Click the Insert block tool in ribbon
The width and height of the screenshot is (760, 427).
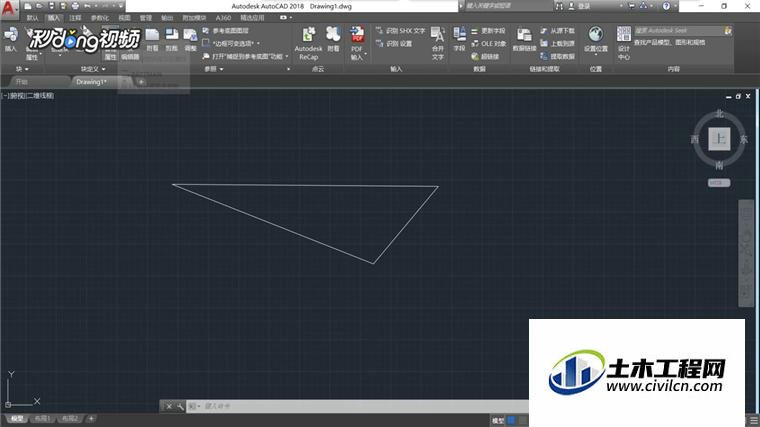pos(11,40)
